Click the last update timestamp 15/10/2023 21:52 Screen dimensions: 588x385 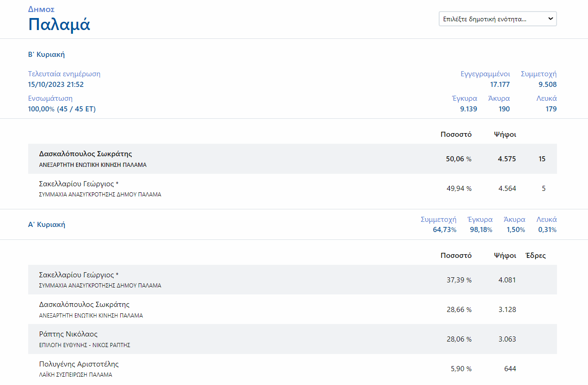click(56, 85)
